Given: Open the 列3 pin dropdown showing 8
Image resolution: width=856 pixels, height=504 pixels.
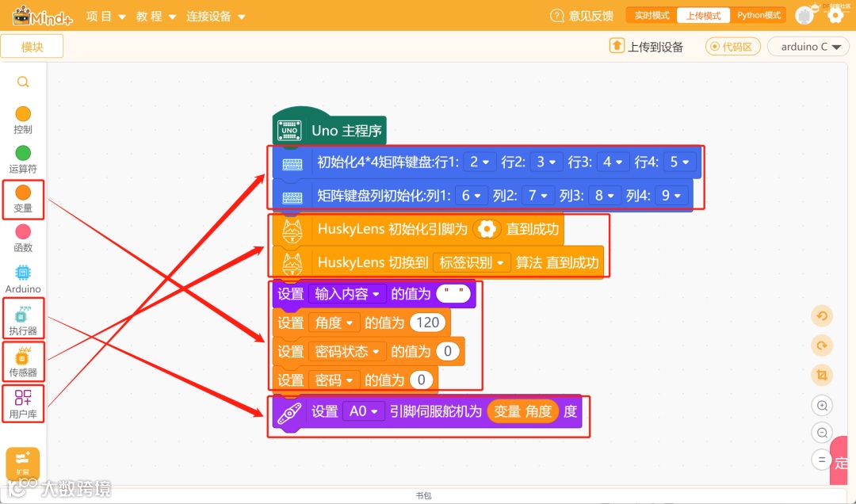Looking at the screenshot, I should pos(604,196).
